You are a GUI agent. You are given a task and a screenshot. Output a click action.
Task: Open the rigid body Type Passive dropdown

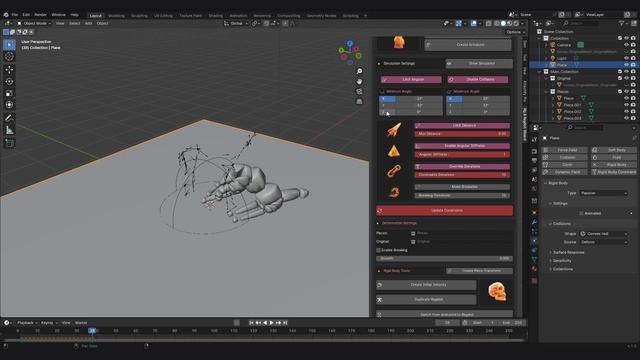(x=603, y=193)
